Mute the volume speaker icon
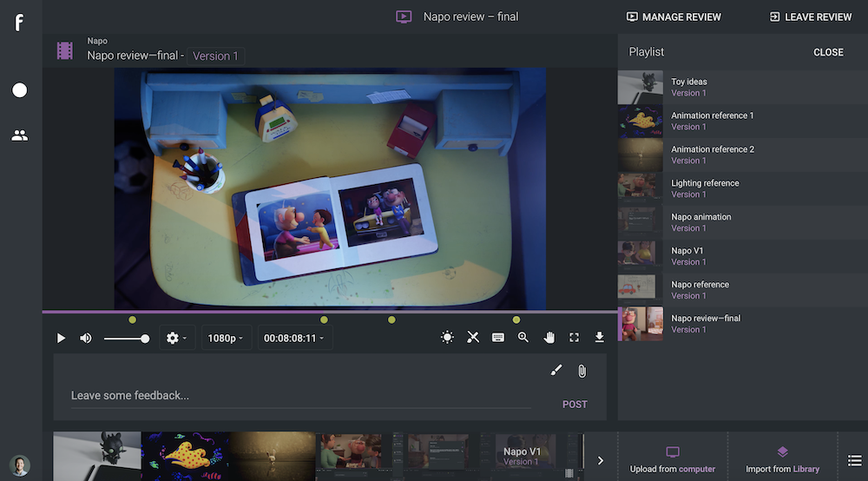This screenshot has height=481, width=868. tap(86, 338)
